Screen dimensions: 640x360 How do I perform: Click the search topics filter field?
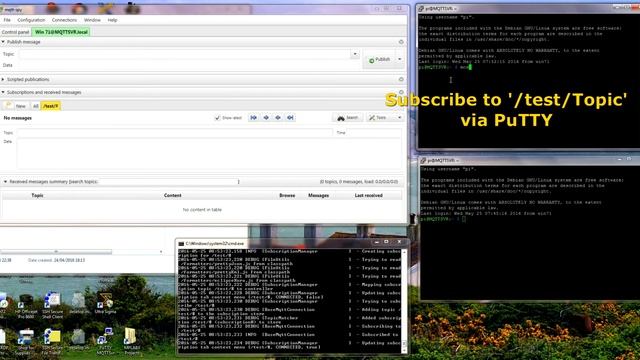[169, 182]
